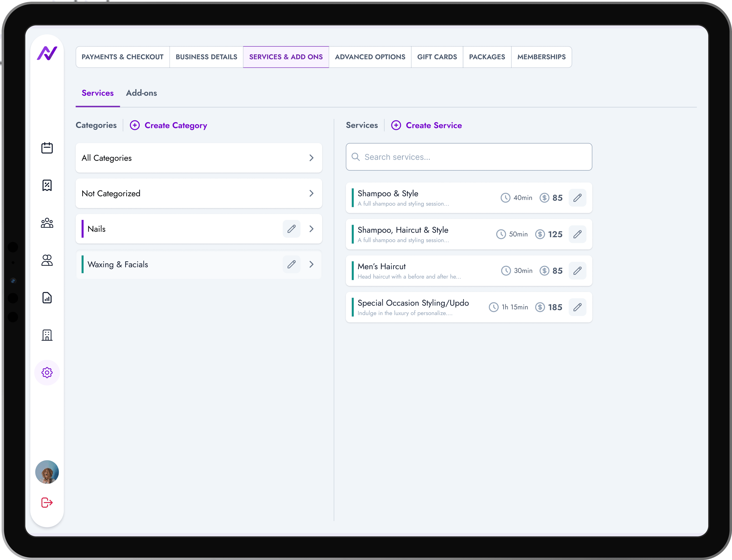Expand the All Categories row
Image resolution: width=732 pixels, height=560 pixels.
[x=312, y=158]
